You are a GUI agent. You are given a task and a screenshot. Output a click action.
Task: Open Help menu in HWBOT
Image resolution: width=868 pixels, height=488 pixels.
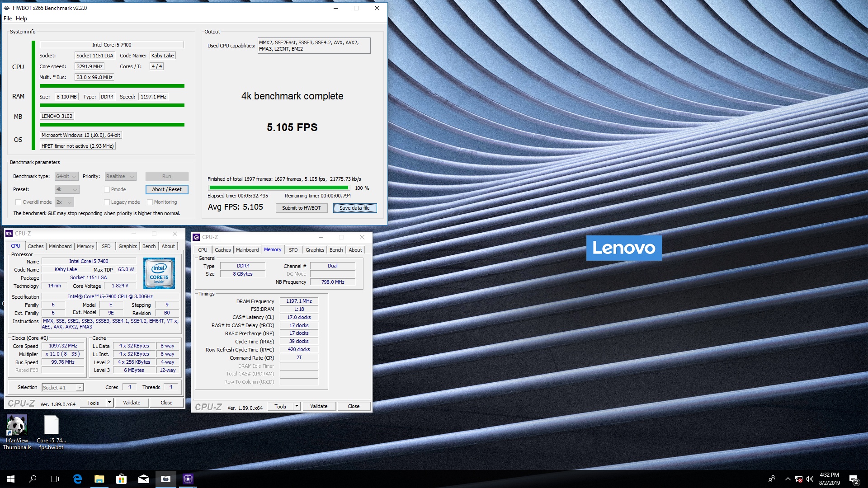click(x=21, y=19)
